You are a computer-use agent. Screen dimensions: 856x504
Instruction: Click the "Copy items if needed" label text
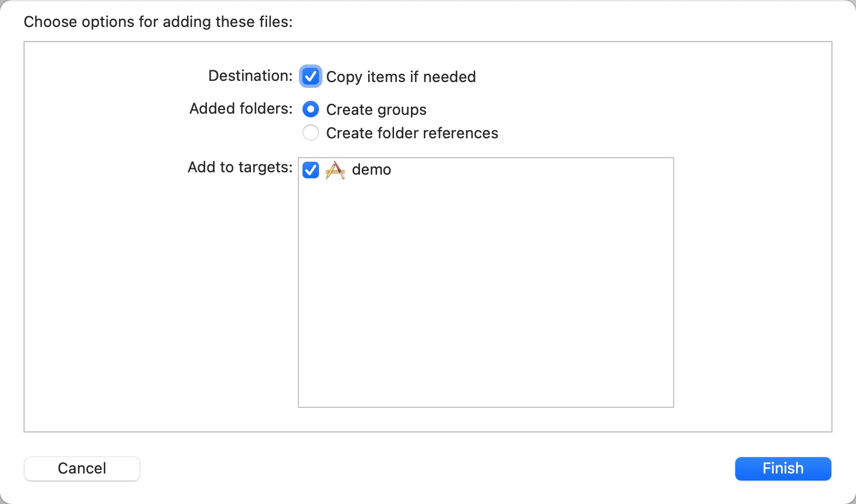tap(401, 77)
